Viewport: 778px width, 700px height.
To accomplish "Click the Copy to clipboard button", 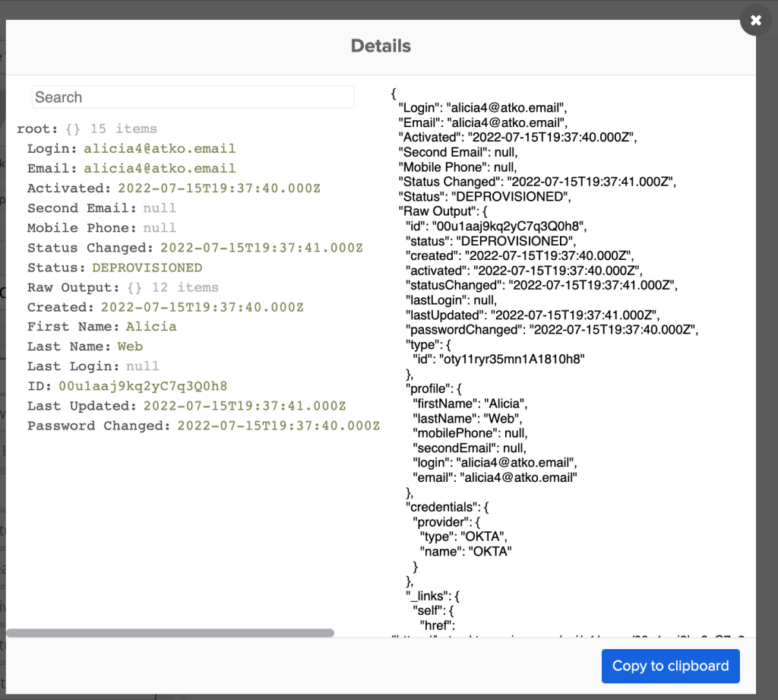I will pos(670,666).
